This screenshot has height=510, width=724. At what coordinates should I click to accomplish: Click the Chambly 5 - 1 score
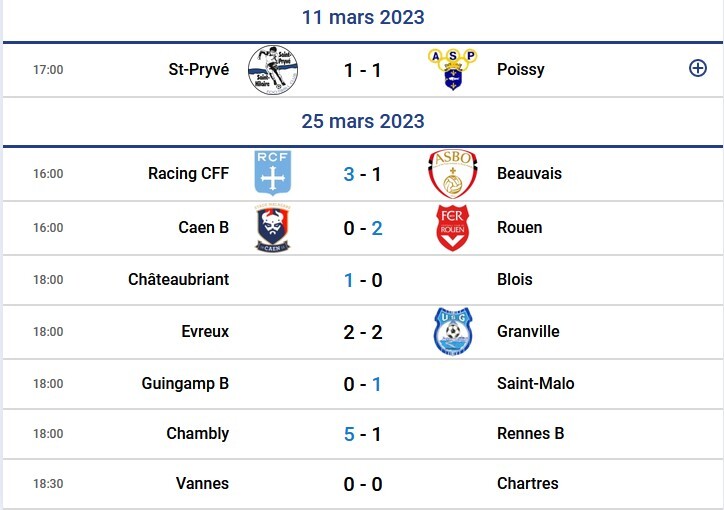pyautogui.click(x=363, y=434)
